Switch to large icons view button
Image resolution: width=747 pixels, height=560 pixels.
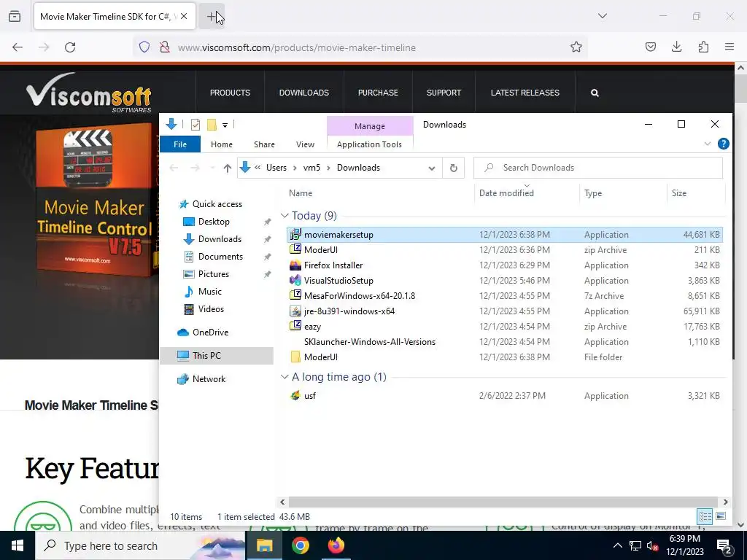pyautogui.click(x=721, y=516)
